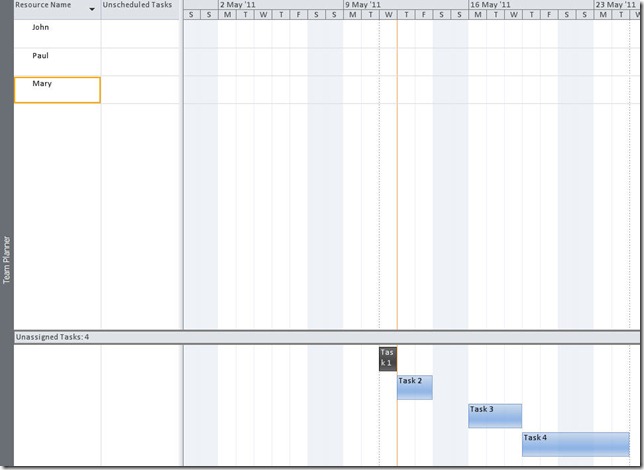Select the Task 2 bar
644x470 pixels.
[x=414, y=387]
